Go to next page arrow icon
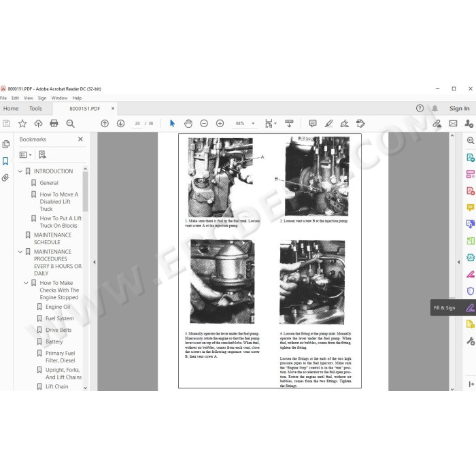 click(121, 124)
